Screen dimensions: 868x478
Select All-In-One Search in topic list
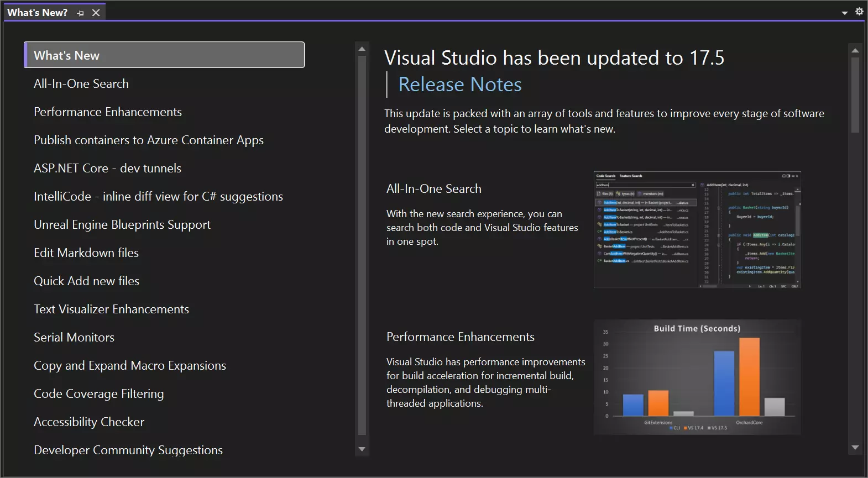[x=81, y=83]
